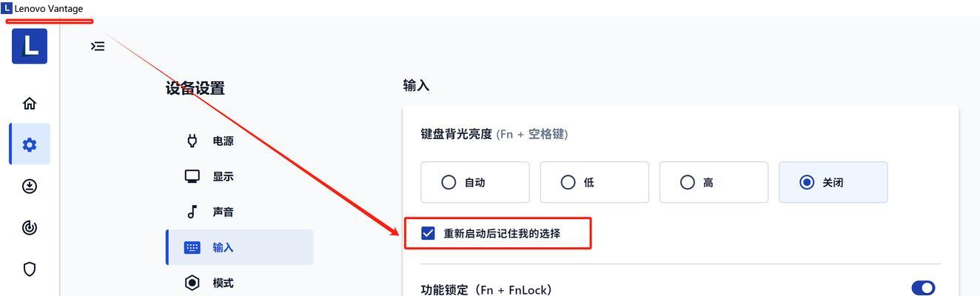Switch to the 输入 settings tab
980x296 pixels.
point(240,247)
